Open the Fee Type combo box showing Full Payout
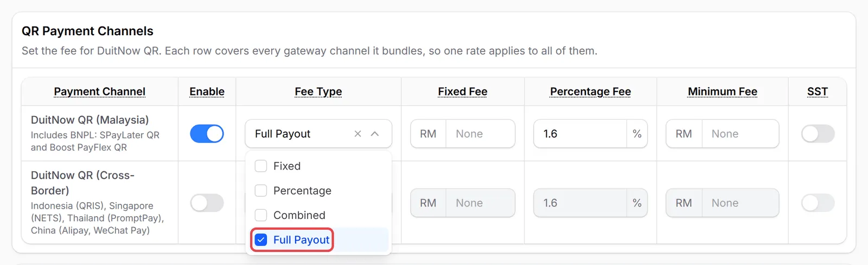868x265 pixels. coord(318,134)
